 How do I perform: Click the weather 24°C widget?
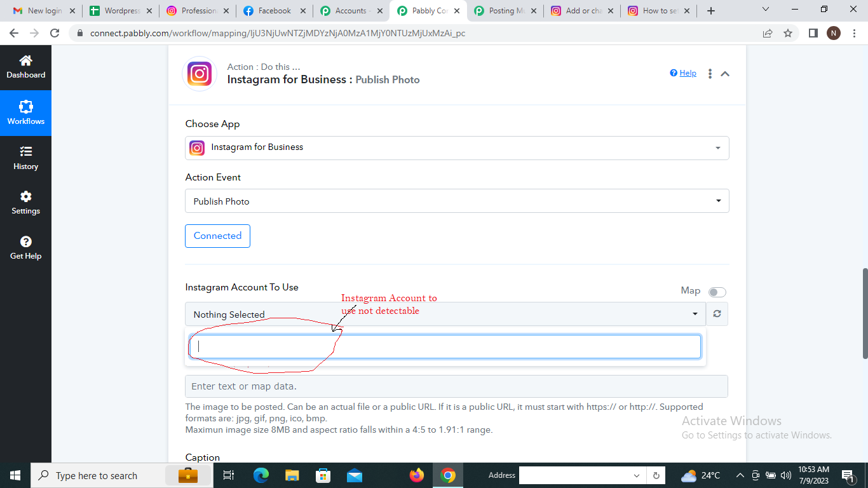(700, 475)
